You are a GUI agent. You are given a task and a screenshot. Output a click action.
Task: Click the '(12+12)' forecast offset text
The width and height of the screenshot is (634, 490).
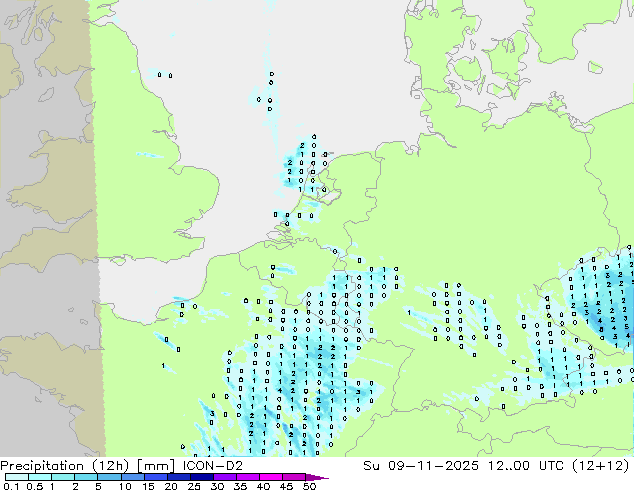[601, 466]
